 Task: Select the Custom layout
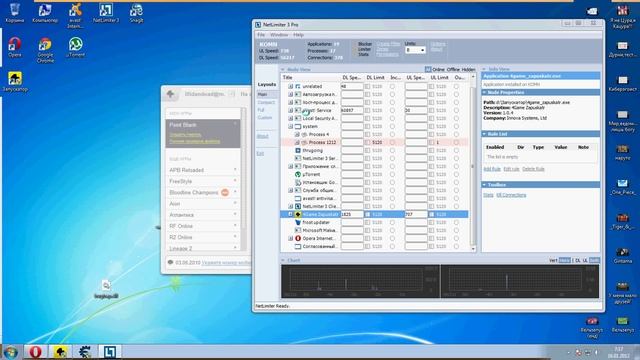point(264,118)
